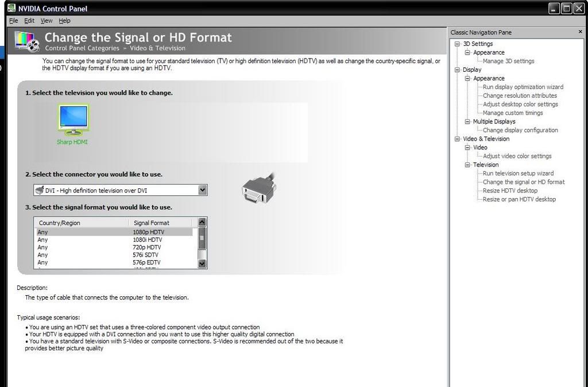Open the View menu
588x387 pixels.
pos(47,21)
